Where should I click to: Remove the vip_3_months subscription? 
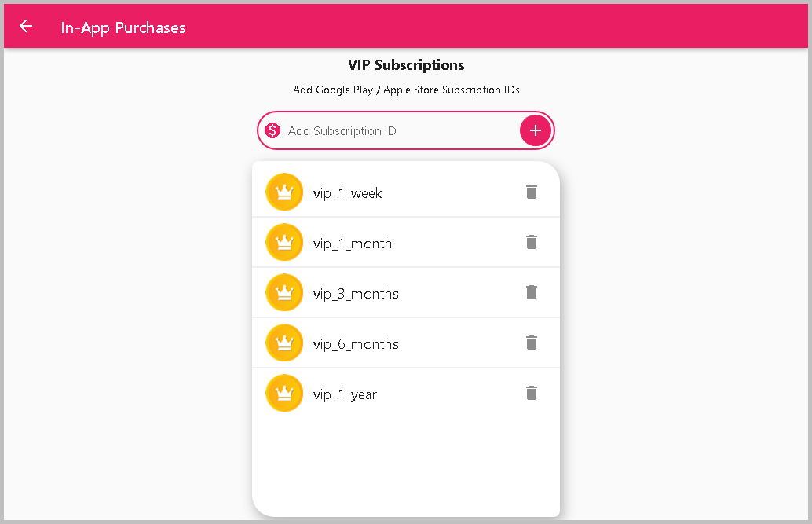pos(532,292)
